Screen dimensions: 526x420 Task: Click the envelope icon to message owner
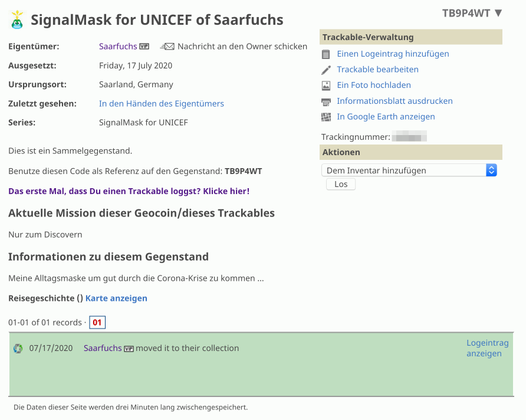(167, 47)
